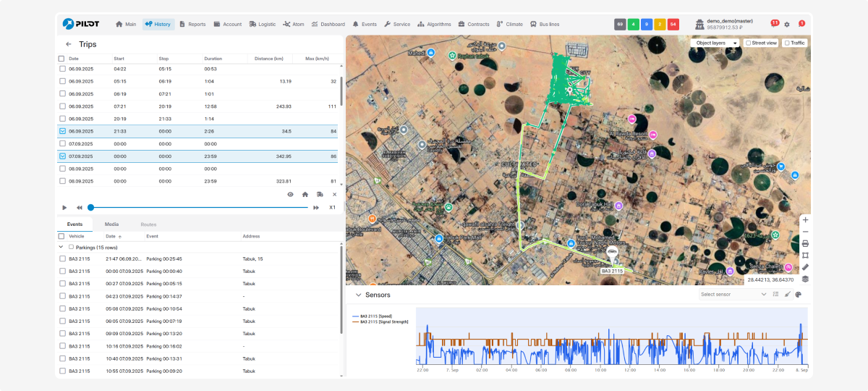The image size is (868, 391).
Task: Go back using the Trips arrow
Action: (68, 44)
